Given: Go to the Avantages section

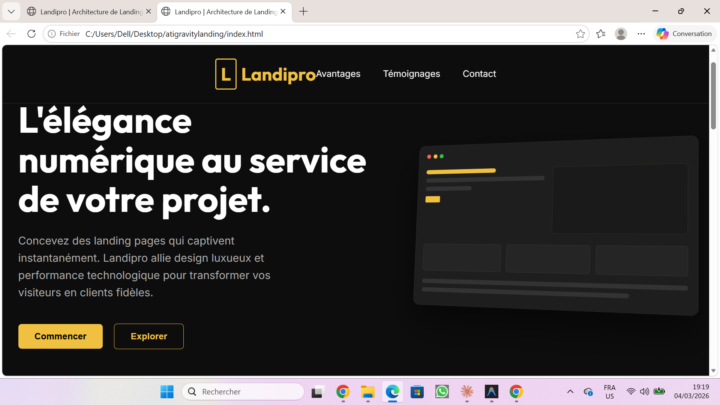Looking at the screenshot, I should pos(338,74).
